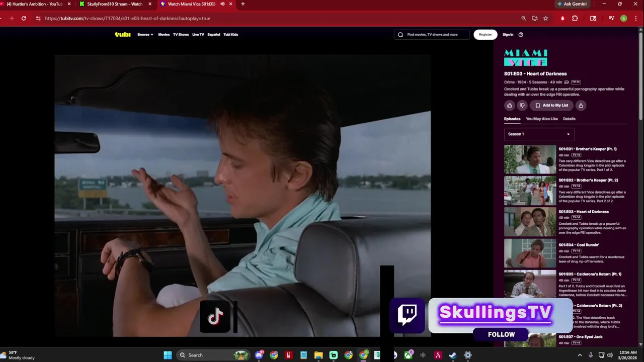This screenshot has width=644, height=362.
Task: Open the media controls icon
Action: tap(611, 18)
